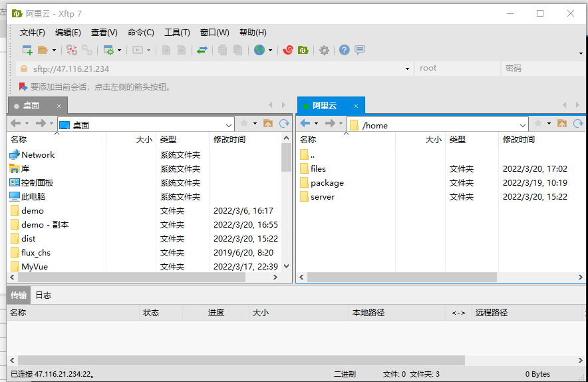The image size is (588, 382).
Task: Open the 文件(F) menu
Action: click(32, 33)
